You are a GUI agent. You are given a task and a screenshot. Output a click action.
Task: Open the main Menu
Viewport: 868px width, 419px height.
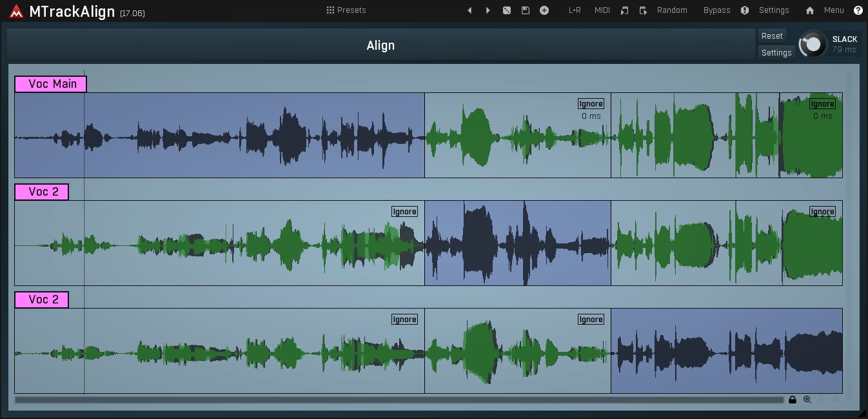[834, 10]
